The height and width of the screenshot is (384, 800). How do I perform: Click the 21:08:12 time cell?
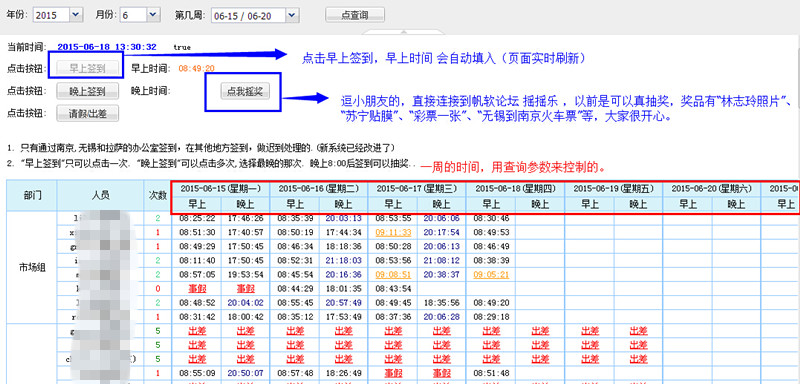[x=442, y=260]
